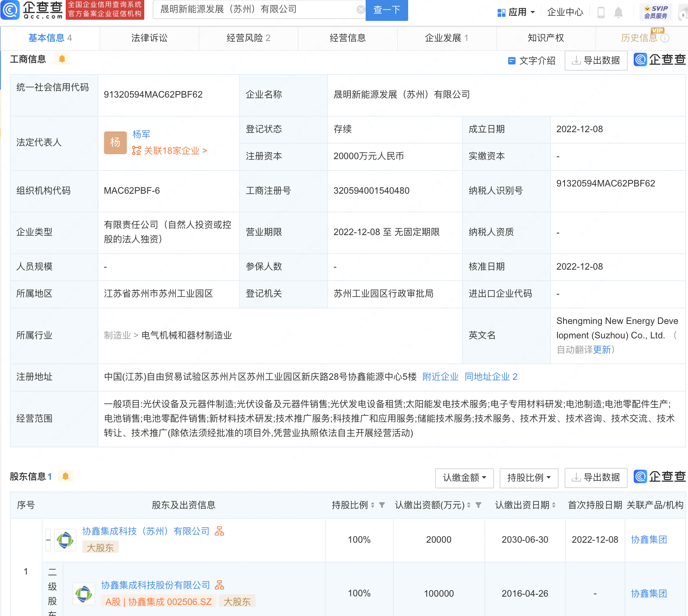The height and width of the screenshot is (616, 688).
Task: Click the SVIP member service badge
Action: click(656, 12)
